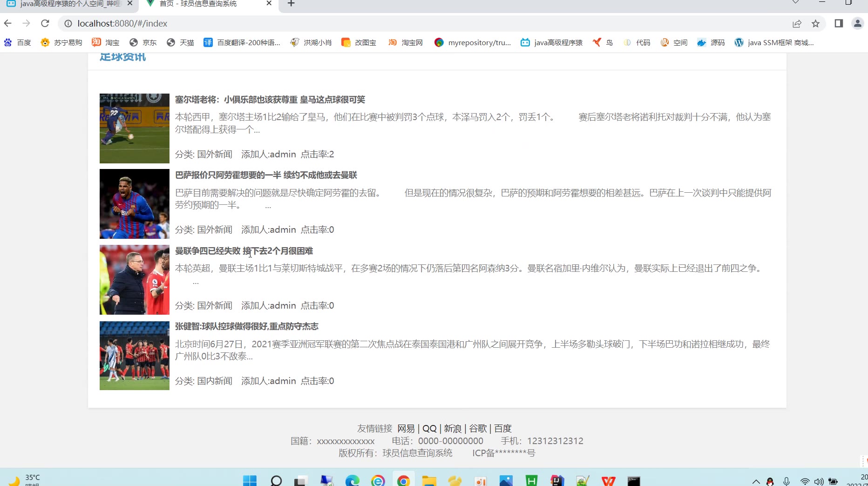The image size is (868, 486).
Task: Open Microsoft Edge from the taskbar
Action: tap(353, 480)
